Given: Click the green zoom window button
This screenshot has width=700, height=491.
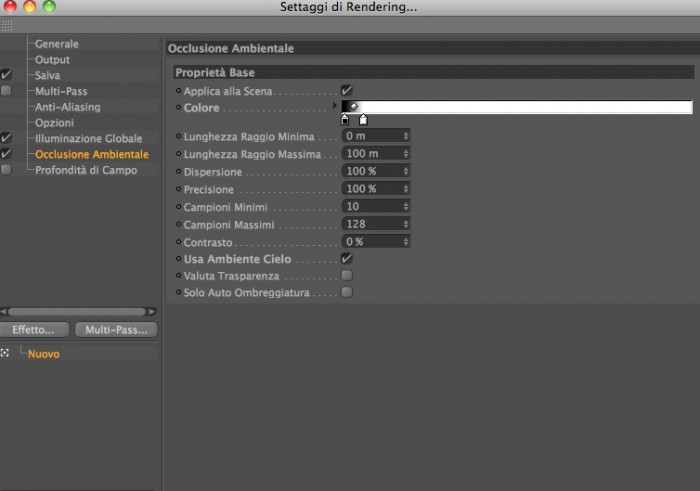Looking at the screenshot, I should 49,6.
